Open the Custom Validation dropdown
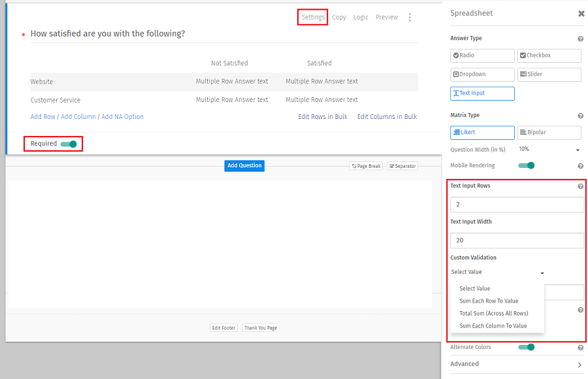This screenshot has height=379, width=588. click(x=497, y=272)
